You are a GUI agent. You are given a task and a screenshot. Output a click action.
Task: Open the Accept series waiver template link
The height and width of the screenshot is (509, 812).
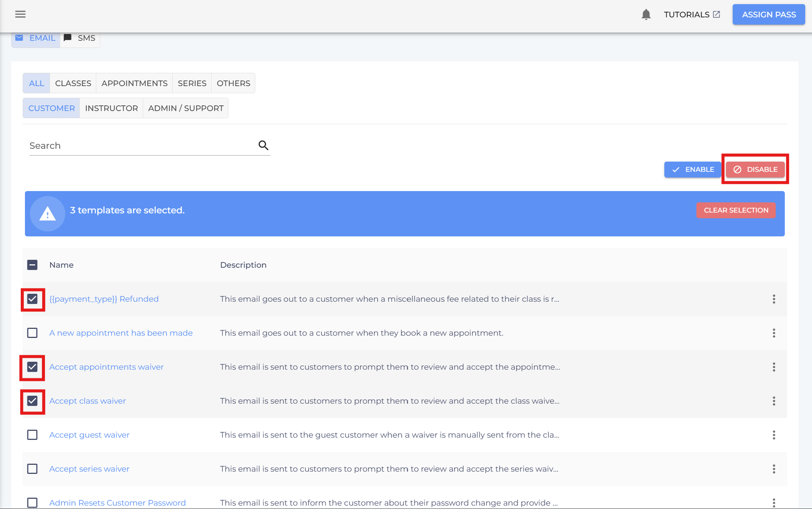click(89, 469)
